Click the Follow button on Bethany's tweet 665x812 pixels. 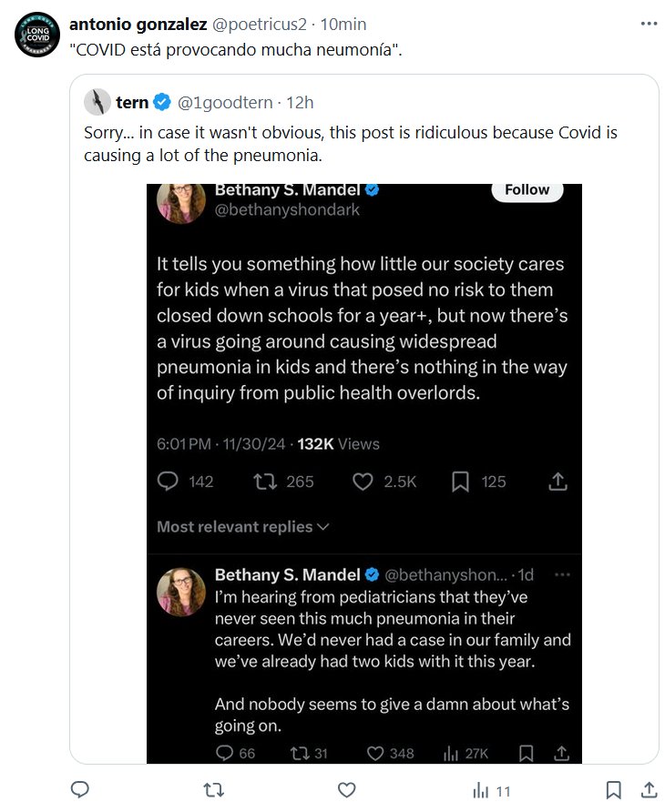(527, 189)
